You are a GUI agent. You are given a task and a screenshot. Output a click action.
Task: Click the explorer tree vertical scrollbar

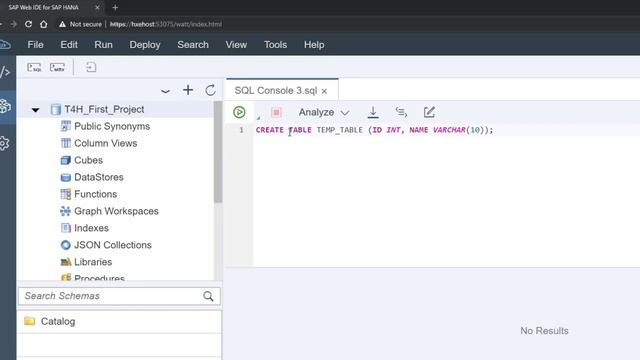pyautogui.click(x=218, y=152)
